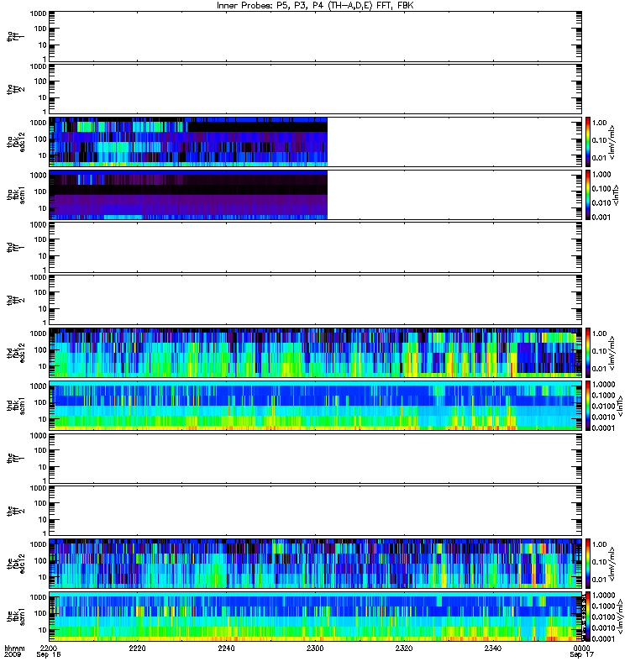Click the hhmm 2009 axis label
This screenshot has height=672, width=630.
(14, 651)
